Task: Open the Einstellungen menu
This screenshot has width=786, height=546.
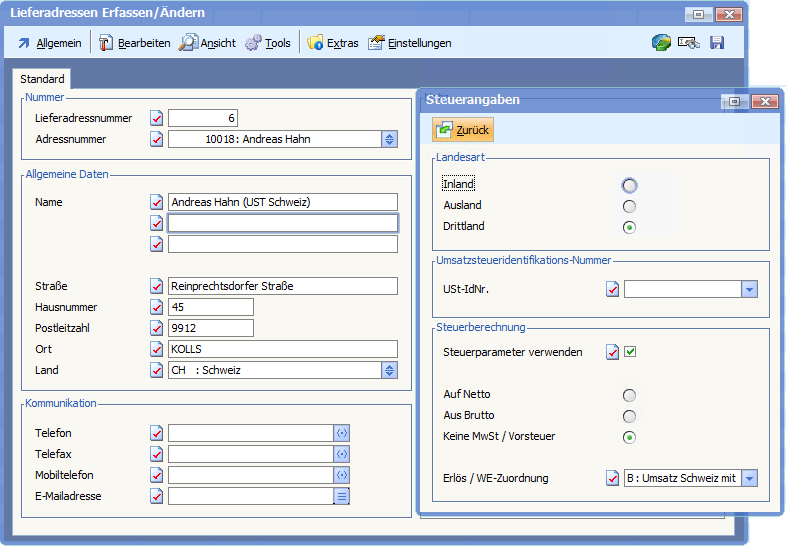Action: pyautogui.click(x=409, y=43)
